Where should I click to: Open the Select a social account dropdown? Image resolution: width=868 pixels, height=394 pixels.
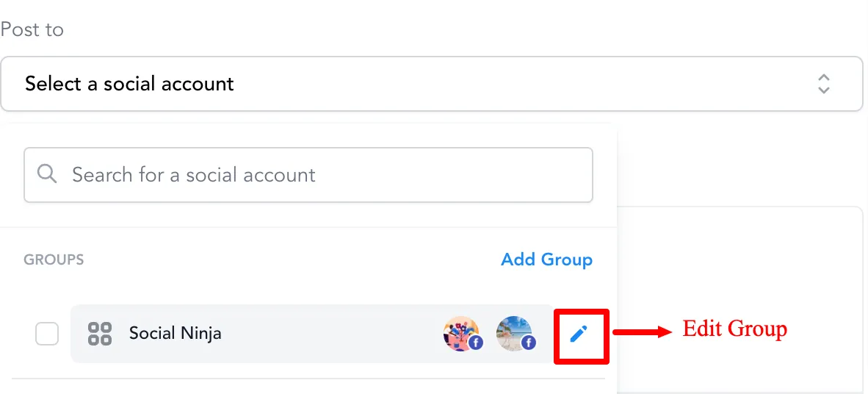pyautogui.click(x=411, y=84)
